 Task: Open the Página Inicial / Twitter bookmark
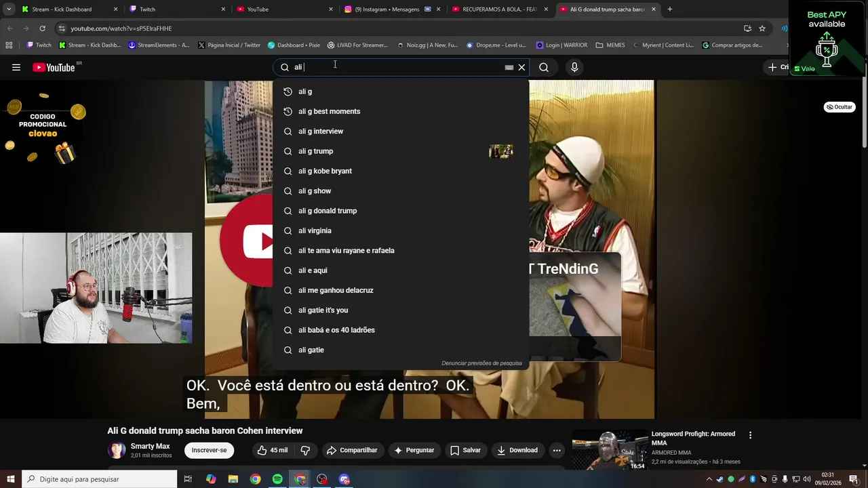[x=229, y=45]
